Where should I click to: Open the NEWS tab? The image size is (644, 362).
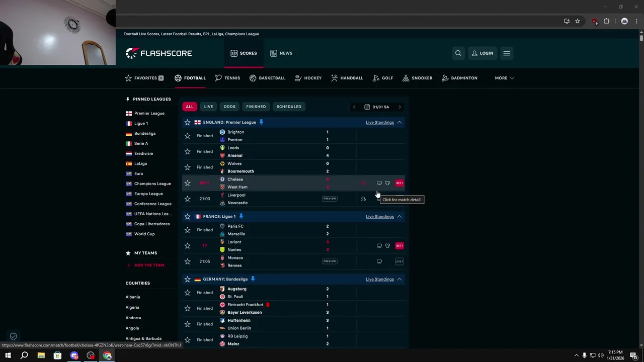coord(281,53)
